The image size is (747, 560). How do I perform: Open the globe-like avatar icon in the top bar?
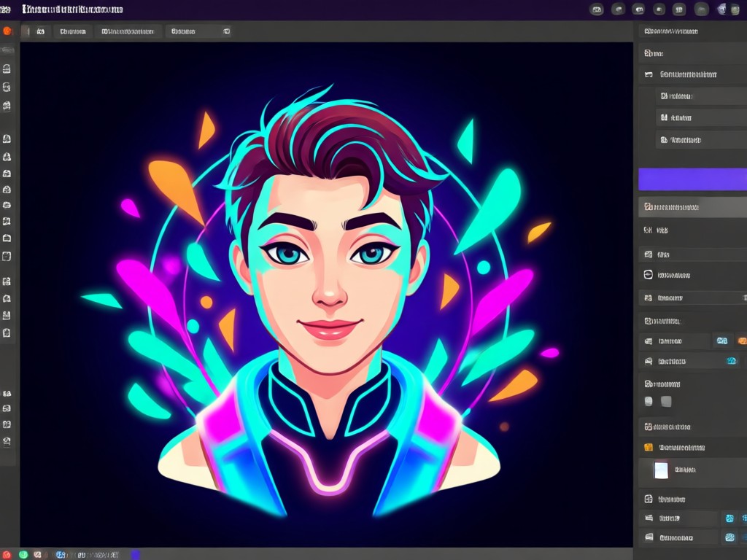[722, 9]
